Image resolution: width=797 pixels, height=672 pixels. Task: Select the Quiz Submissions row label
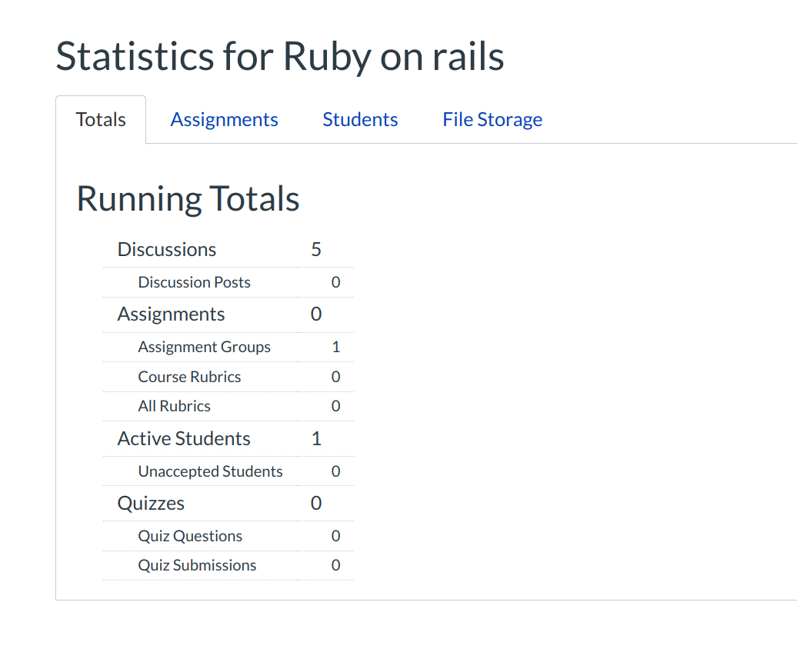[x=197, y=565]
